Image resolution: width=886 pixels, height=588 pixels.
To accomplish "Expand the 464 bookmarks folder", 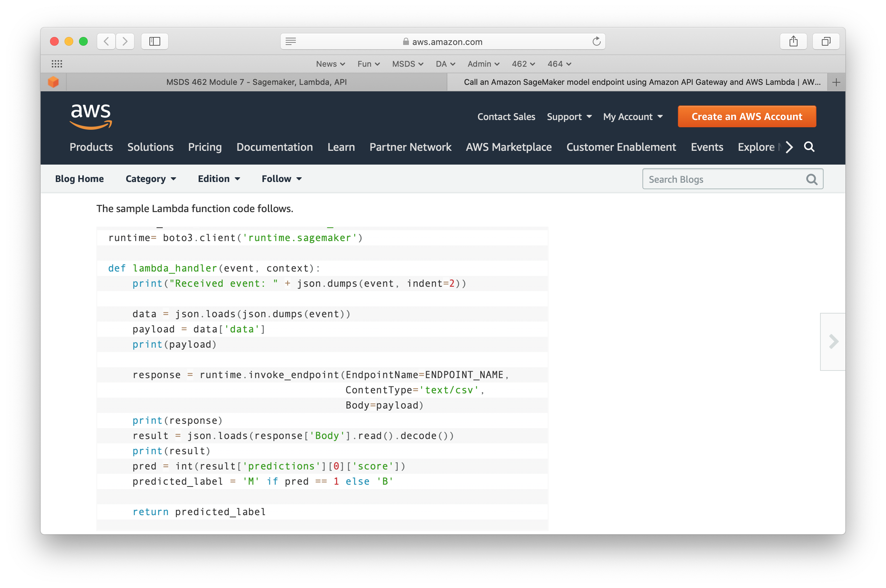I will [559, 64].
